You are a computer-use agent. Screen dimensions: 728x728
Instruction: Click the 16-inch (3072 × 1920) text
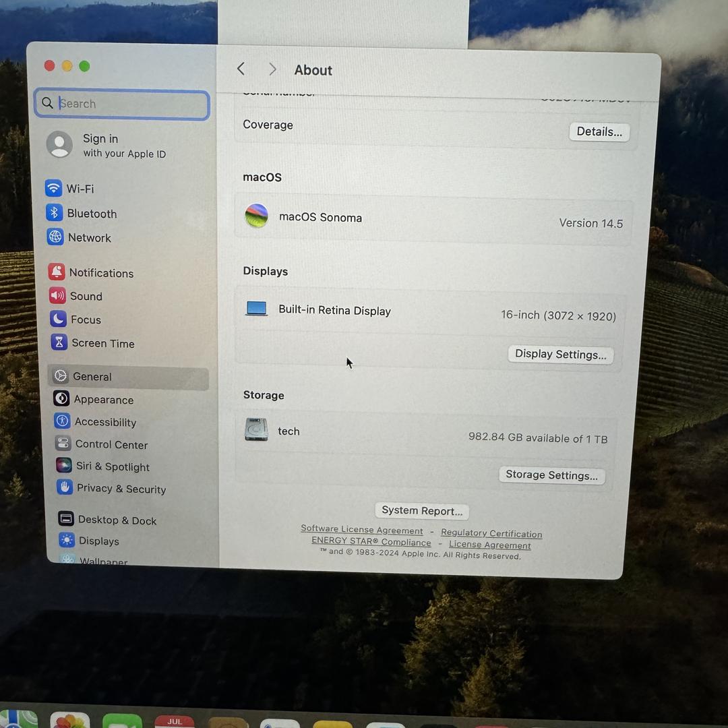click(558, 315)
